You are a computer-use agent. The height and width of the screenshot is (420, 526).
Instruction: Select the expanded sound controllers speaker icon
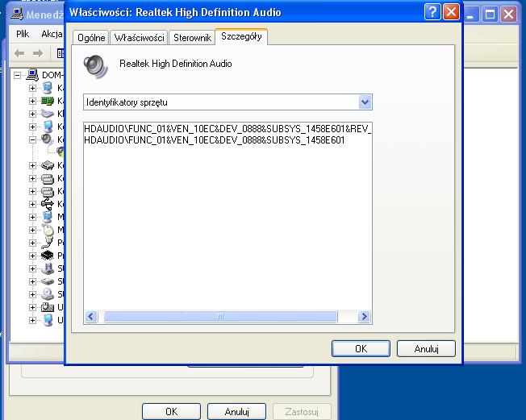click(48, 139)
